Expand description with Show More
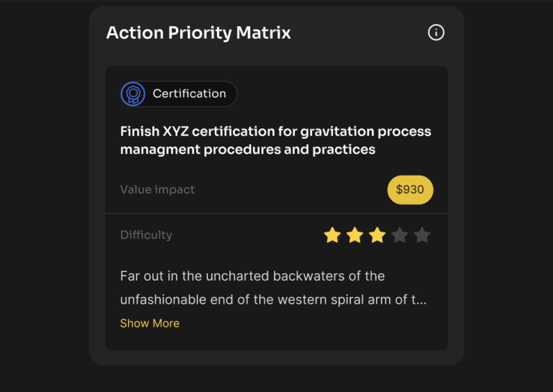 [150, 323]
